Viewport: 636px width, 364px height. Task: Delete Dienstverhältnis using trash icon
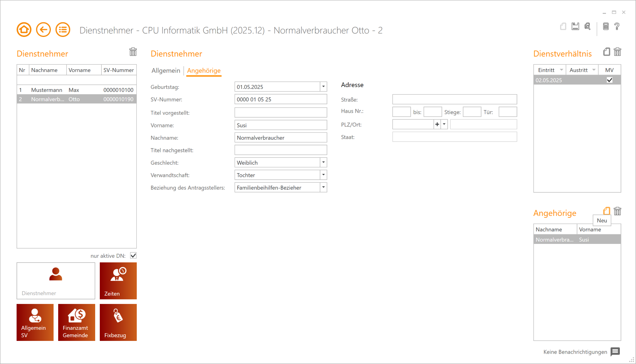[618, 52]
